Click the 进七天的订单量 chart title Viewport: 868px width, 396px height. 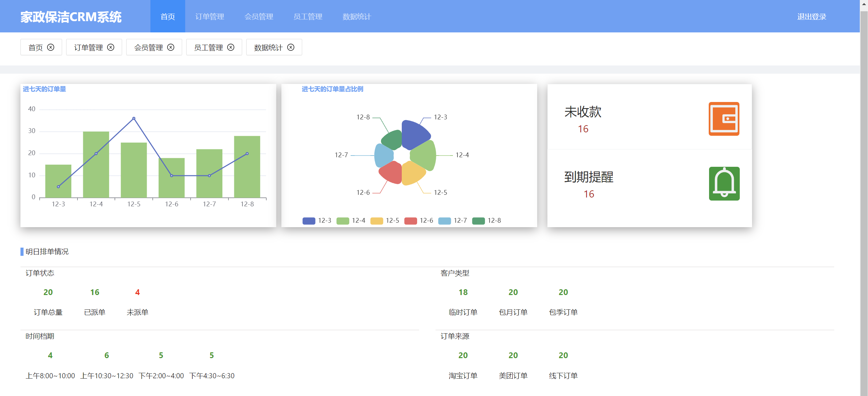44,89
